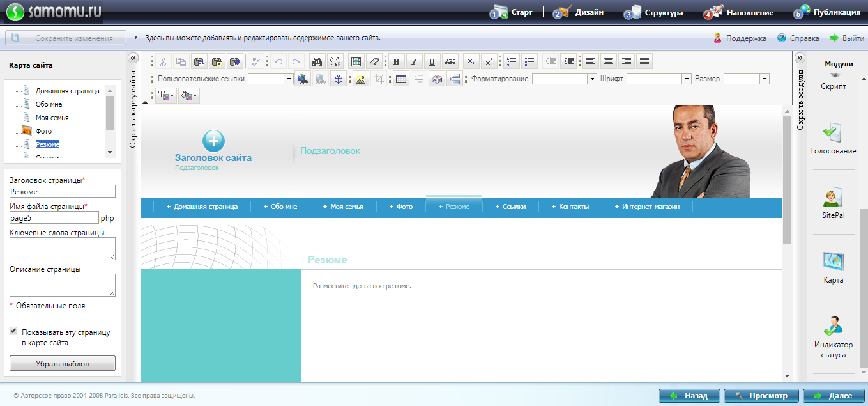This screenshot has height=406, width=868.
Task: Click the Выйти logout link
Action: click(847, 38)
